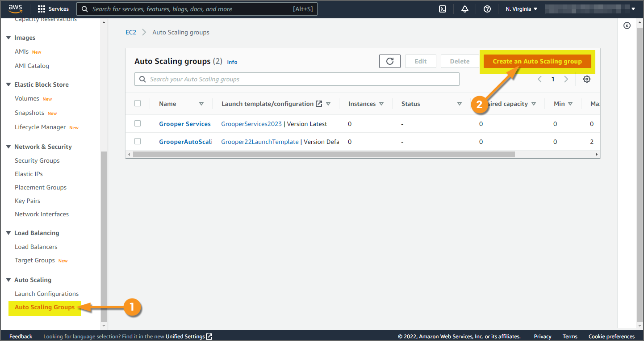Sort by Name column arrow
Screen dimensions: 644x341
[201, 104]
